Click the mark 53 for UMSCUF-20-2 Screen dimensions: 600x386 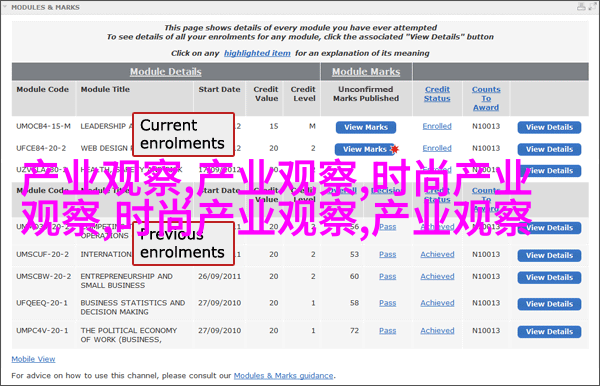pos(354,254)
